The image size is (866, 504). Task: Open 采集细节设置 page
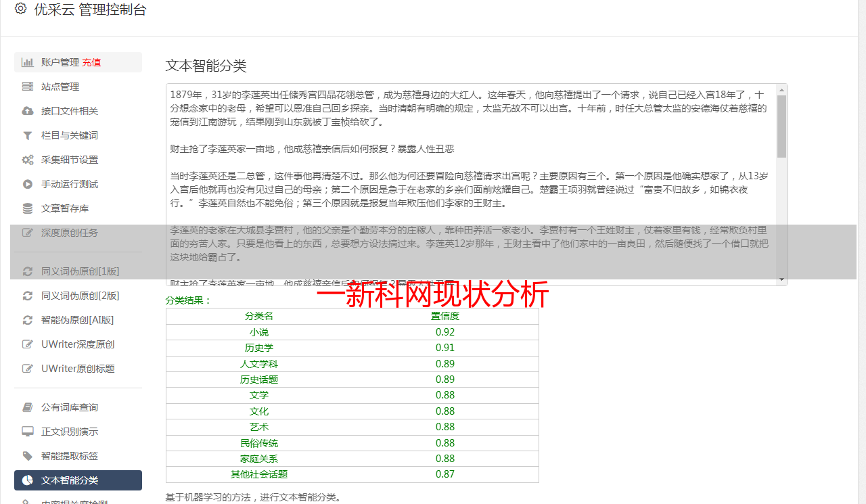pos(78,160)
